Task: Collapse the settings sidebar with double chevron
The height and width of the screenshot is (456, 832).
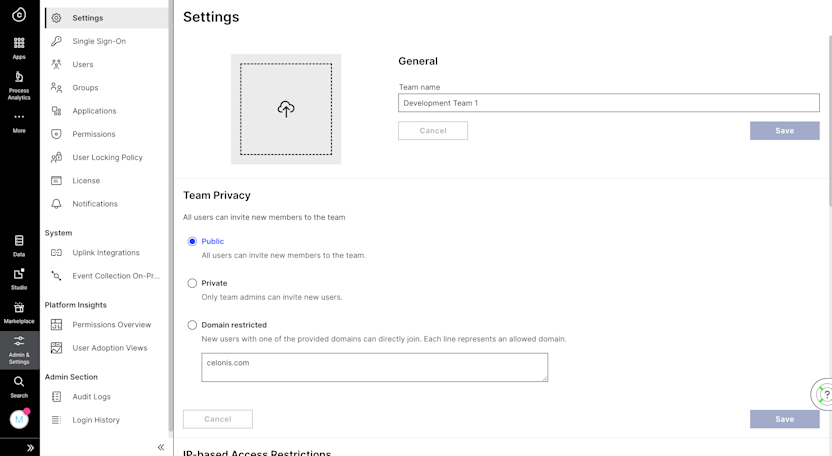Action: click(x=161, y=447)
